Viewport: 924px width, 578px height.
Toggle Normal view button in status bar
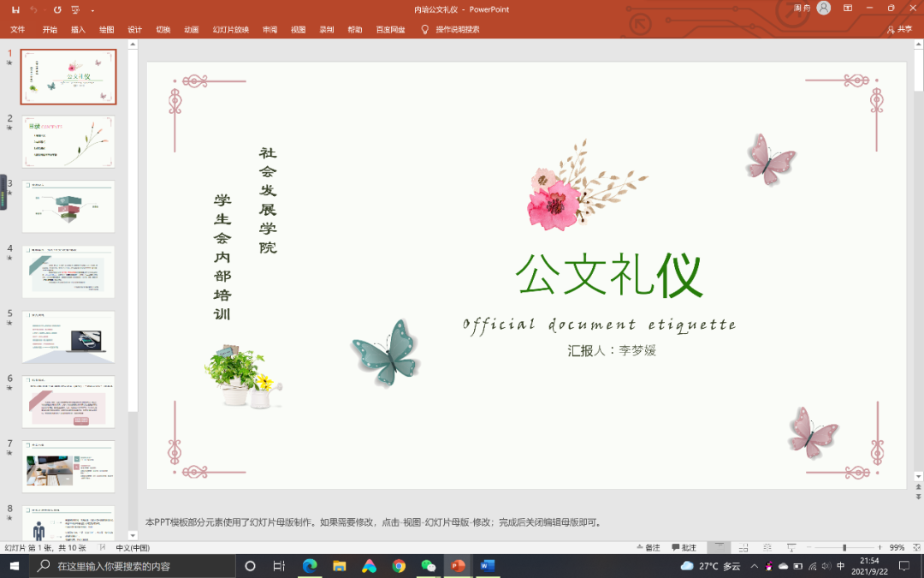tap(720, 547)
